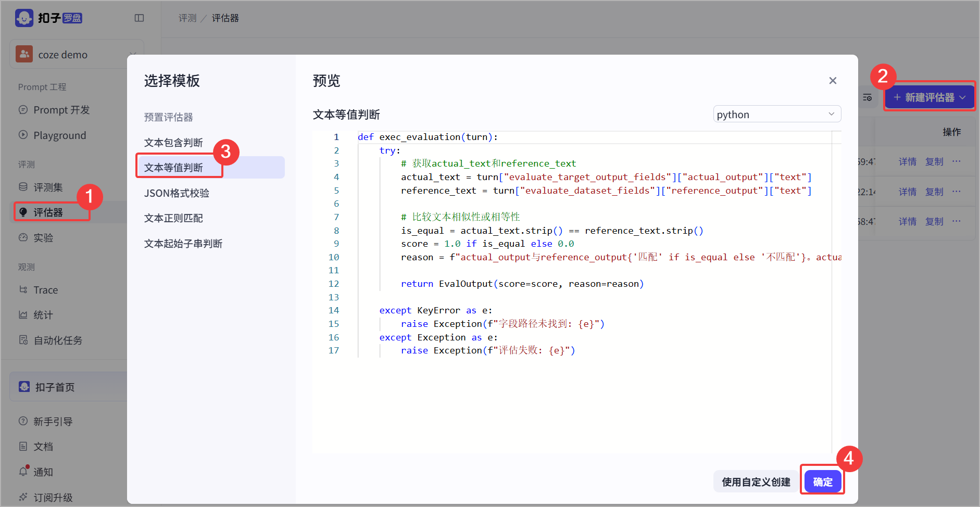Click the 实验 experiment icon
Image resolution: width=980 pixels, height=507 pixels.
click(x=23, y=237)
